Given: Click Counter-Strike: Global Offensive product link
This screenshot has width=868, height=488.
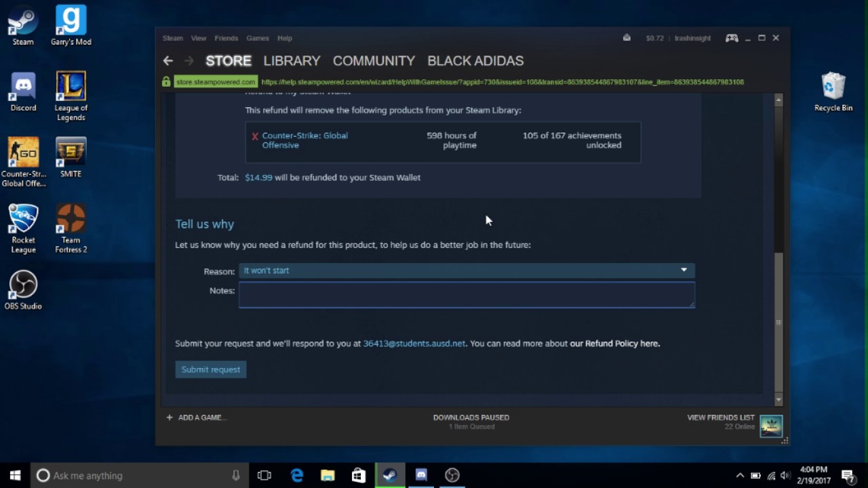Looking at the screenshot, I should (305, 140).
